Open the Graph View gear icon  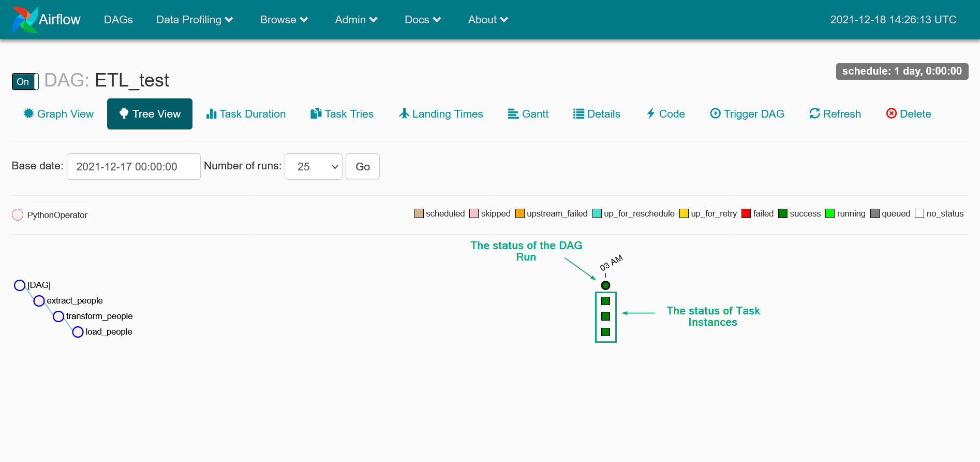(x=28, y=113)
